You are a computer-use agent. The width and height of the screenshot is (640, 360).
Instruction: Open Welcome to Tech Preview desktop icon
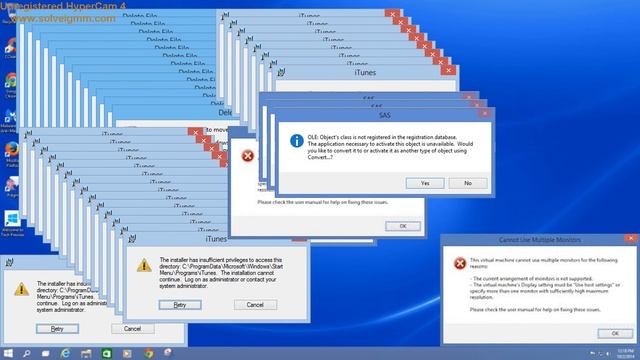(x=12, y=223)
